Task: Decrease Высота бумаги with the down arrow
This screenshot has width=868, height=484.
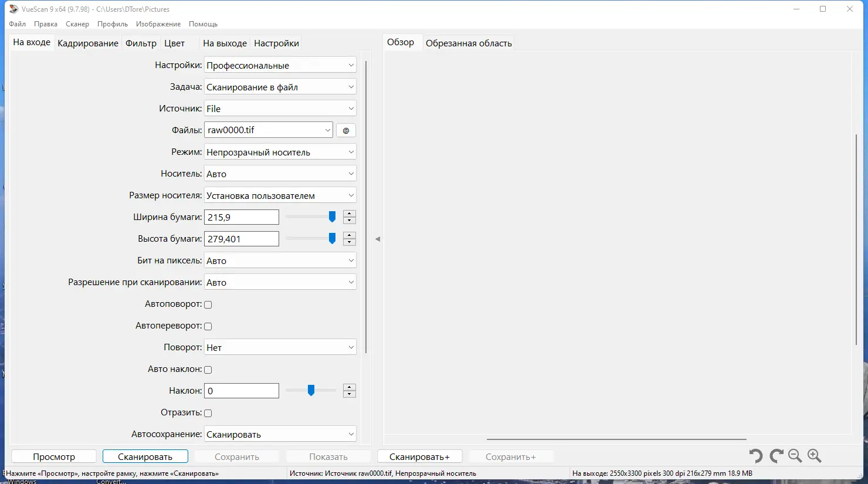Action: 350,242
